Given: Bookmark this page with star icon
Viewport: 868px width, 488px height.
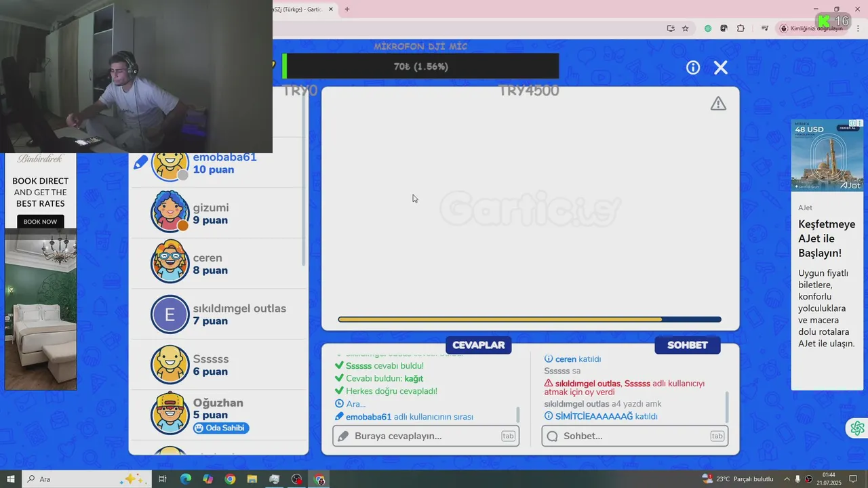Looking at the screenshot, I should [x=686, y=28].
